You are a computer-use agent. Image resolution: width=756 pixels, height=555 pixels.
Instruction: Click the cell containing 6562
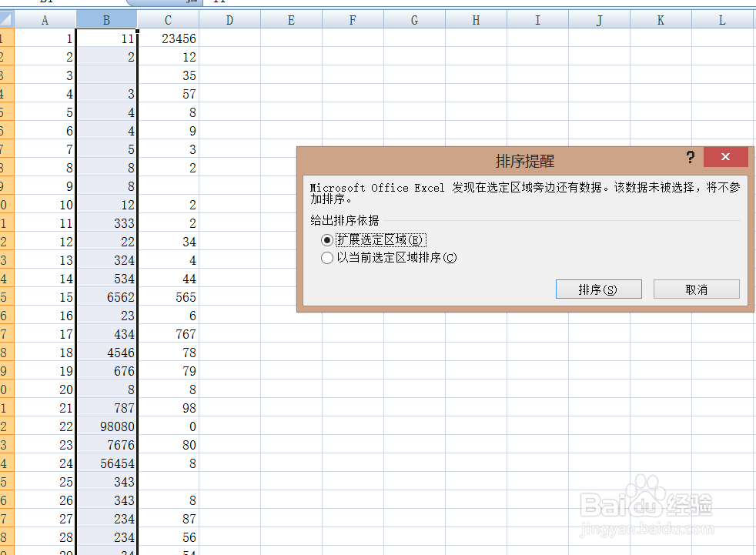click(x=106, y=297)
